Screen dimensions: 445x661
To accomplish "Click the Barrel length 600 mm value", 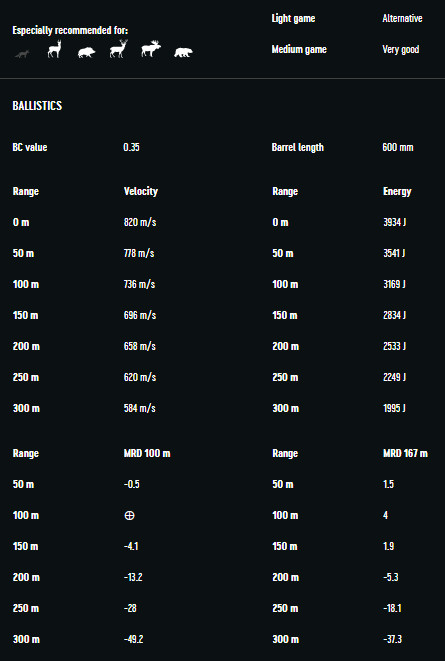I will point(398,147).
